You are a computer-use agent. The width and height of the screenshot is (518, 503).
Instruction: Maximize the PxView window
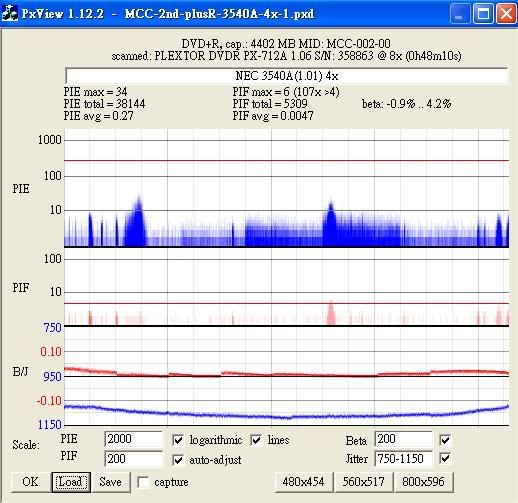[x=483, y=14]
